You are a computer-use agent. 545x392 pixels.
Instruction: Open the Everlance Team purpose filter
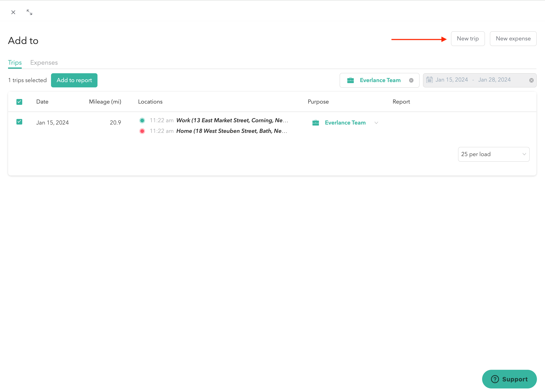click(x=380, y=80)
